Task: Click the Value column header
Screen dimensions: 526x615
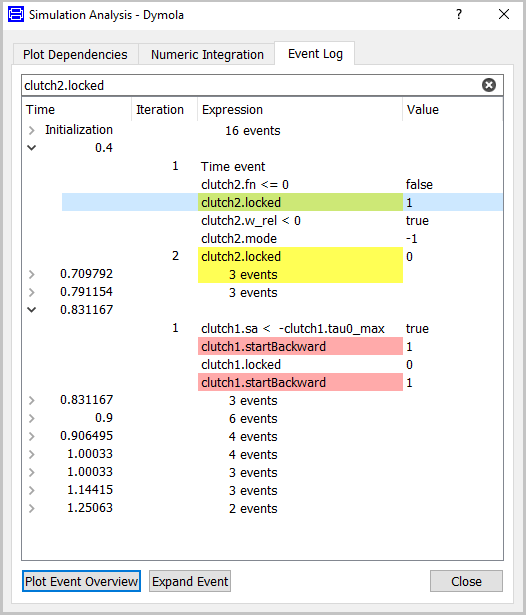Action: pyautogui.click(x=453, y=109)
